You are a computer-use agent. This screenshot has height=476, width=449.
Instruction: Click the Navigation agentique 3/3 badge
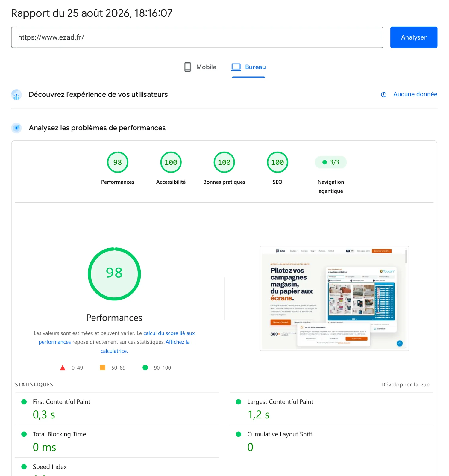331,162
